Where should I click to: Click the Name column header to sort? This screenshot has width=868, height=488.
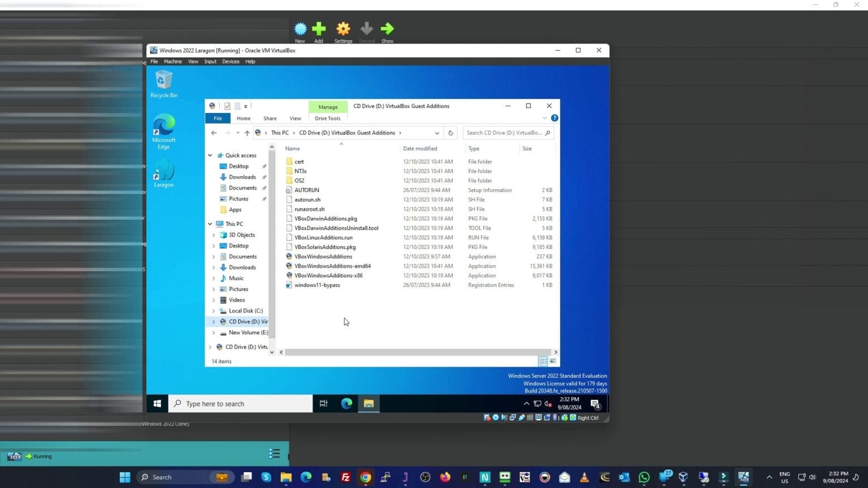pyautogui.click(x=292, y=148)
